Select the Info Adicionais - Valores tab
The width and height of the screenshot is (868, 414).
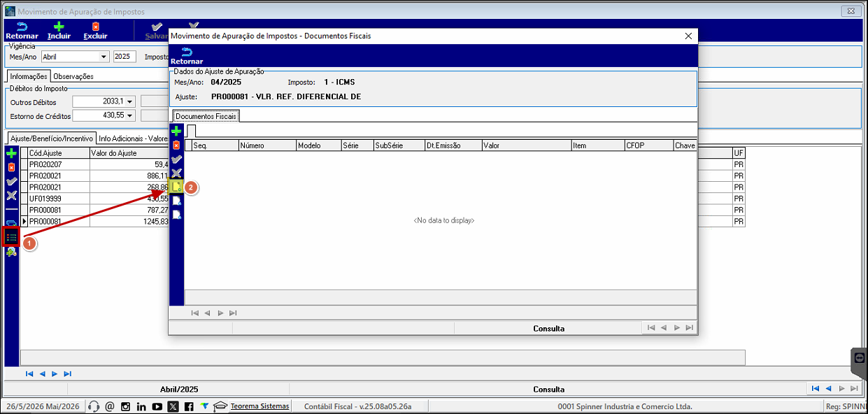pyautogui.click(x=133, y=138)
